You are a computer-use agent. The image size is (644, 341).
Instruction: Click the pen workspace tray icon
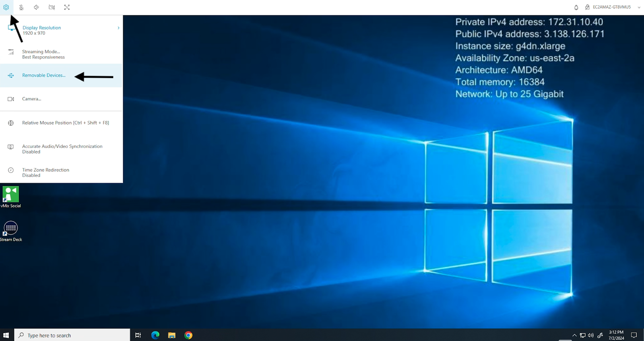[600, 335]
